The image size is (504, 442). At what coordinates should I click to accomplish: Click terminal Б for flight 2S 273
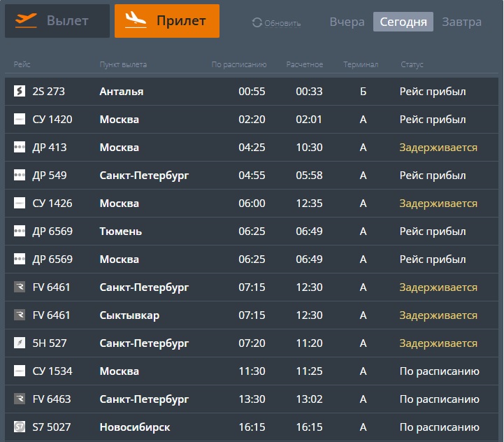coord(363,92)
